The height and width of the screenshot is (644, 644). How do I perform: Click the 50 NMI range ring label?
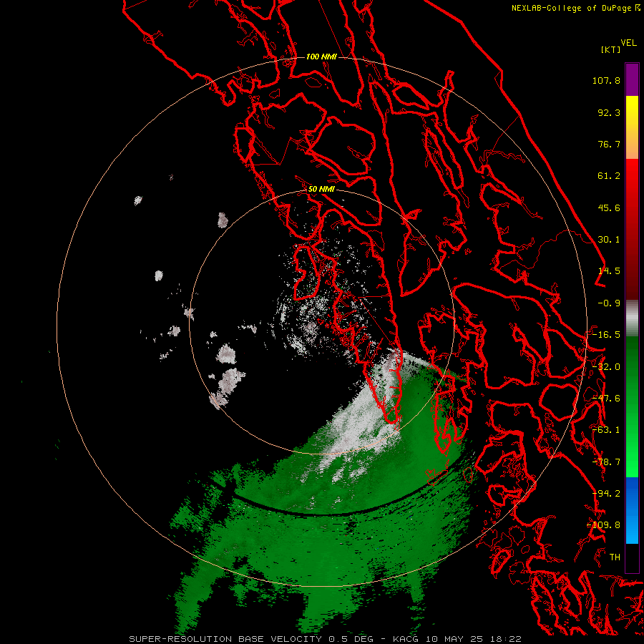coord(321,190)
